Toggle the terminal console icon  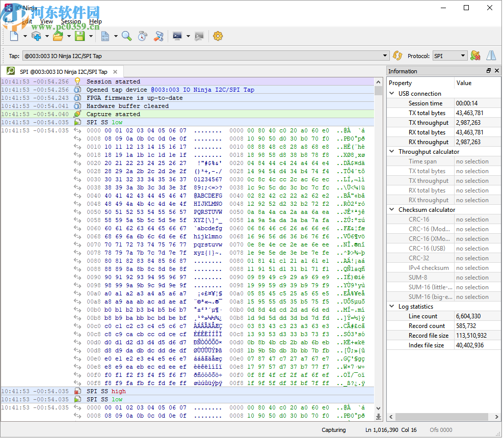177,36
